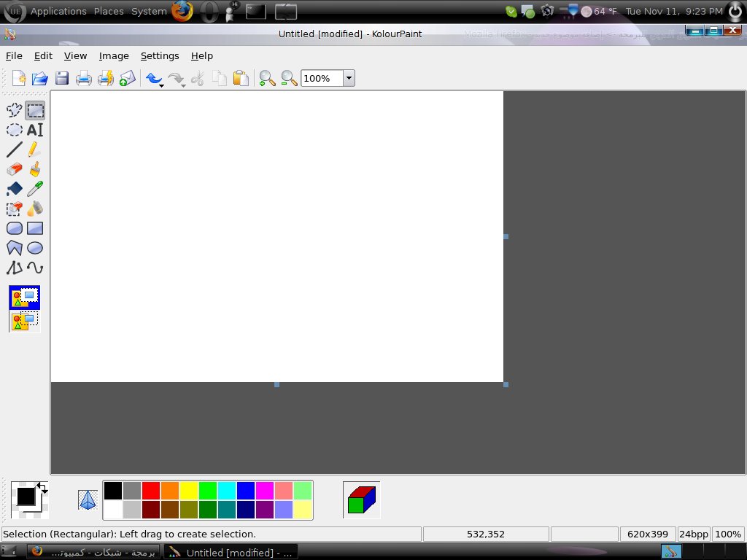The height and width of the screenshot is (560, 747).
Task: Select the Polygon tool
Action: coord(15,248)
